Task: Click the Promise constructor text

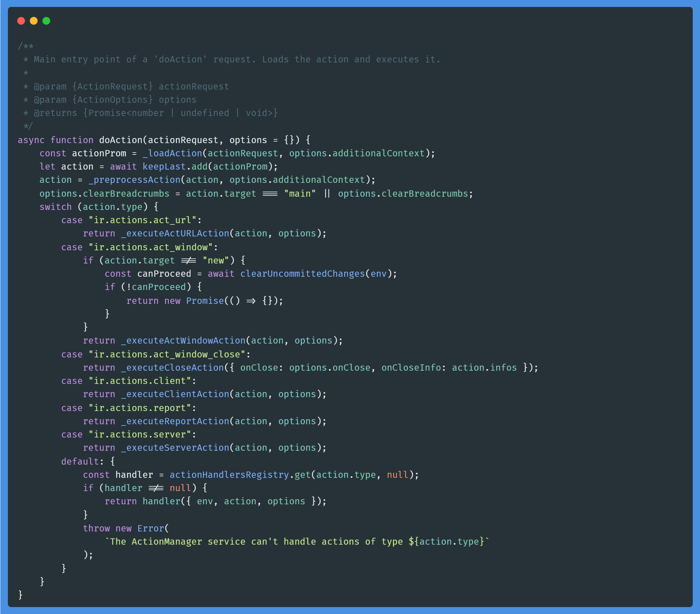Action: coord(204,301)
